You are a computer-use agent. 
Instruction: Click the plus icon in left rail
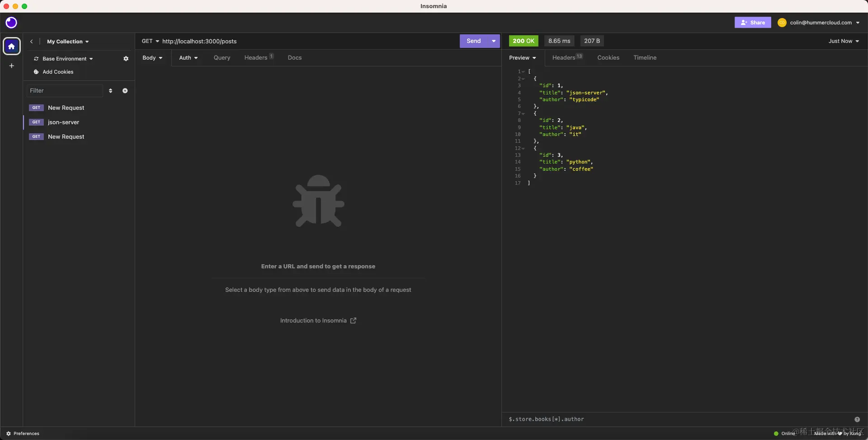[x=12, y=66]
